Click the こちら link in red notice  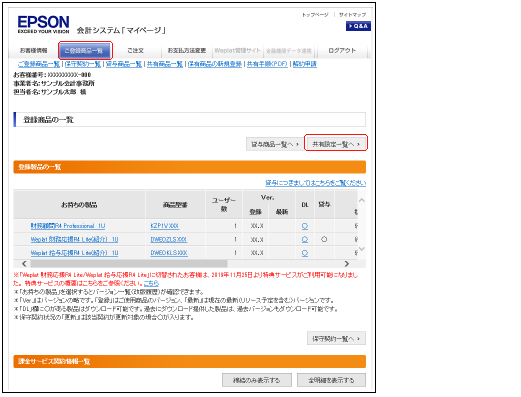pyautogui.click(x=151, y=283)
